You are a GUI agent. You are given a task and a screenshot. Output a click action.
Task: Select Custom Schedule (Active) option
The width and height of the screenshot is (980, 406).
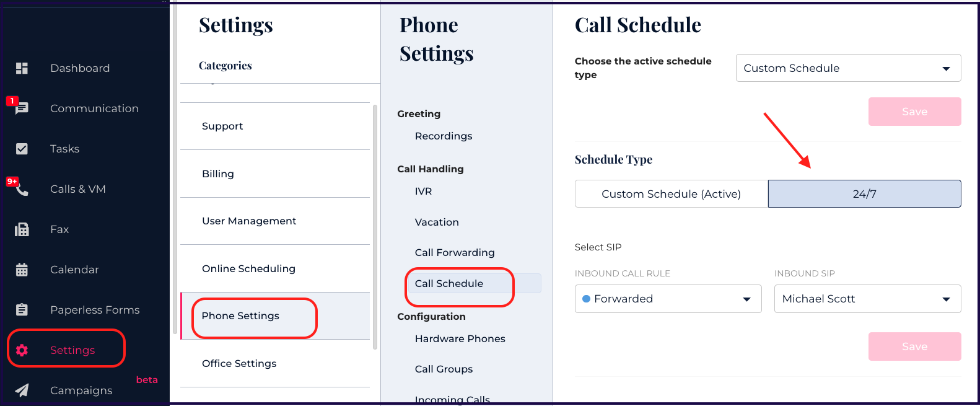point(671,194)
